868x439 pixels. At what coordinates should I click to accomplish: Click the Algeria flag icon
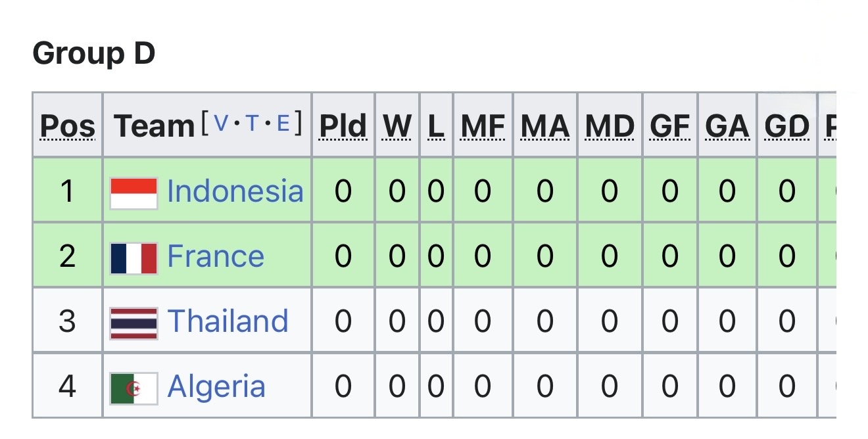[x=133, y=388]
